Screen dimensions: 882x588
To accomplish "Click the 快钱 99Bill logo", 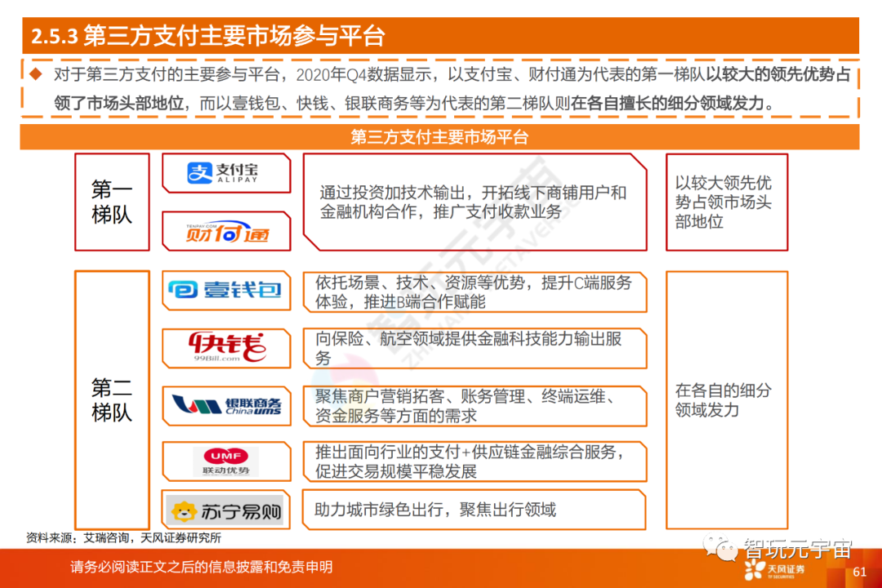I will [x=227, y=347].
